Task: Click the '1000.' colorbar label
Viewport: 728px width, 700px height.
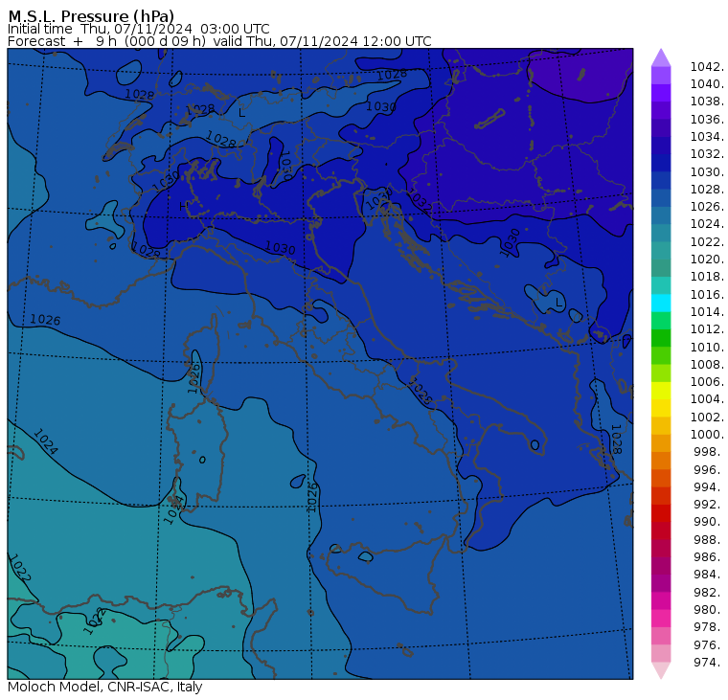Action: pyautogui.click(x=707, y=434)
